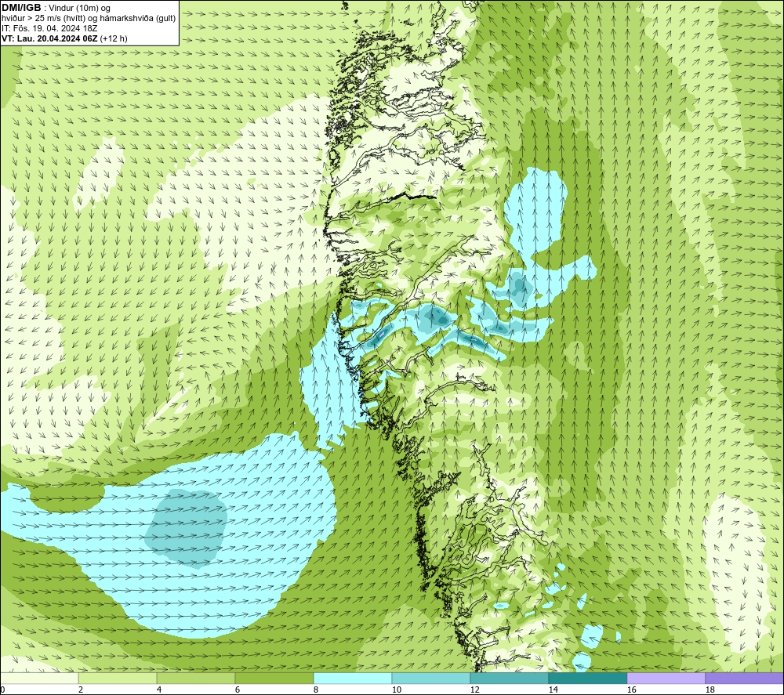Click the legend value 2
The height and width of the screenshot is (695, 784).
pyautogui.click(x=81, y=690)
